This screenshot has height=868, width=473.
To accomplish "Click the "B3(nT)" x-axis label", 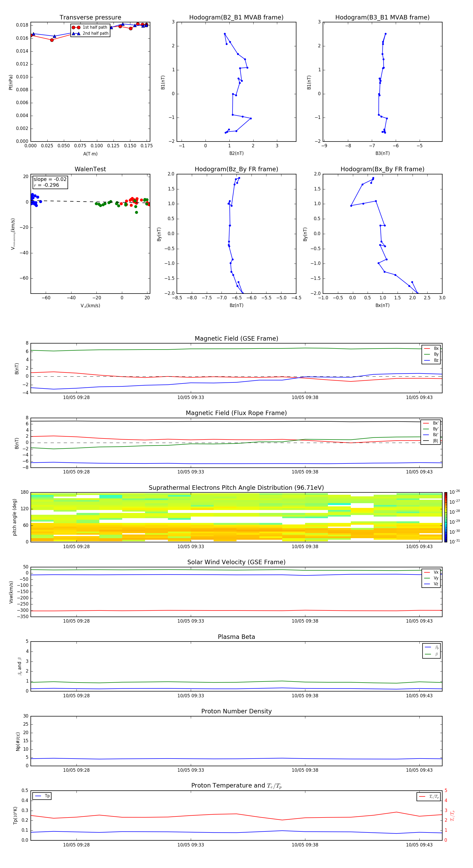I will point(382,154).
